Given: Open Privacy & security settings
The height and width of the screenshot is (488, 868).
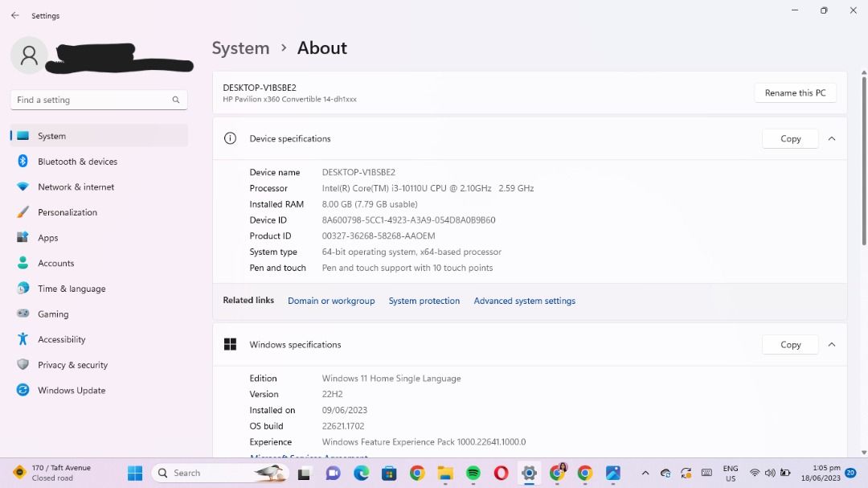Looking at the screenshot, I should (72, 365).
